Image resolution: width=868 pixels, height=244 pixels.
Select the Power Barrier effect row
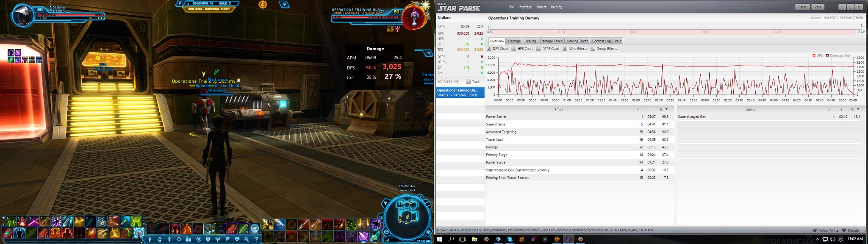click(x=579, y=116)
